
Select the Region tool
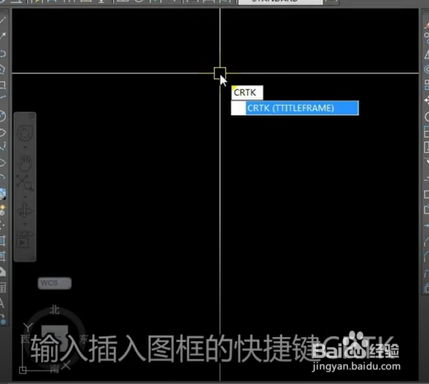click(x=2, y=272)
